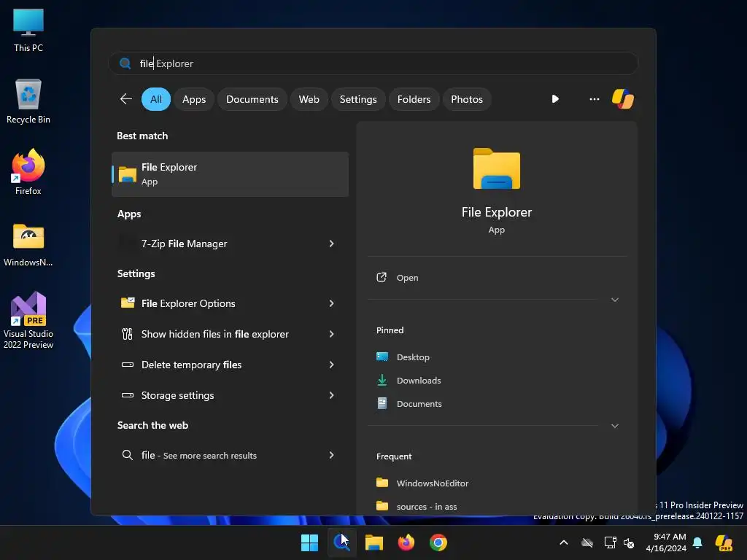The image size is (747, 560).
Task: Switch to the Documents filter
Action: click(x=252, y=99)
